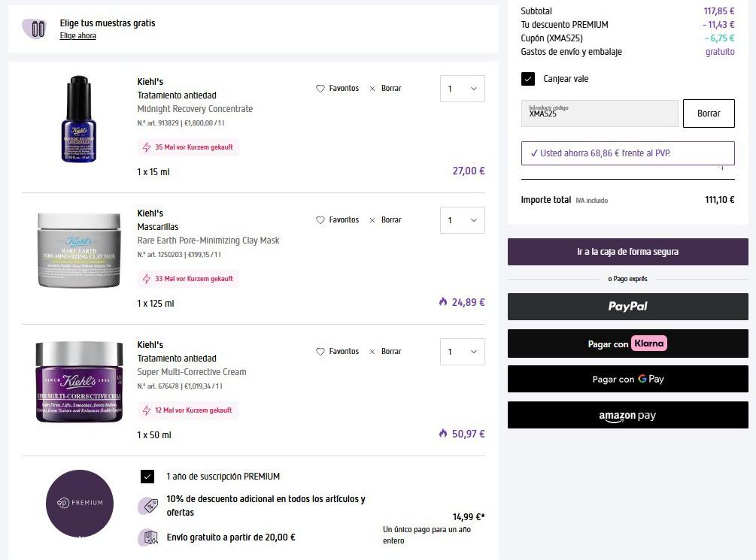This screenshot has width=756, height=560.
Task: Click the heart icon for Super Multi-Corrective Cream
Action: click(x=320, y=352)
